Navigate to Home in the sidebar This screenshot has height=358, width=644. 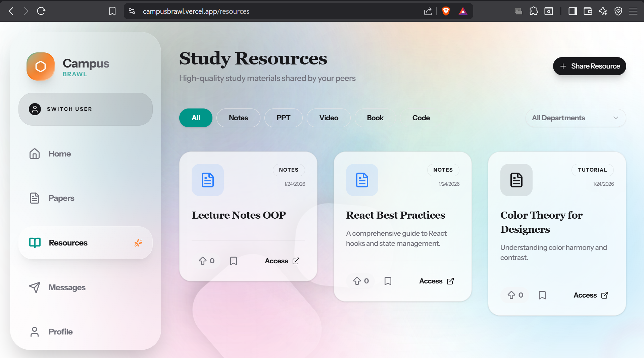coord(86,154)
